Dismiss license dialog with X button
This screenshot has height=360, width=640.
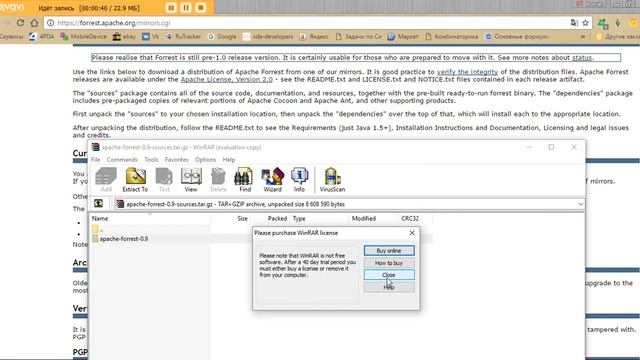(x=412, y=233)
